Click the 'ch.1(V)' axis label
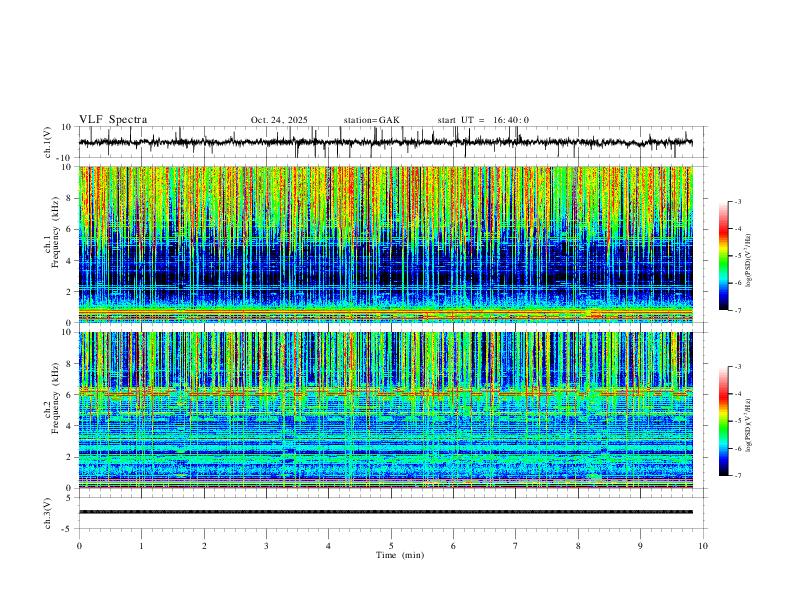This screenshot has width=792, height=612. pyautogui.click(x=48, y=142)
